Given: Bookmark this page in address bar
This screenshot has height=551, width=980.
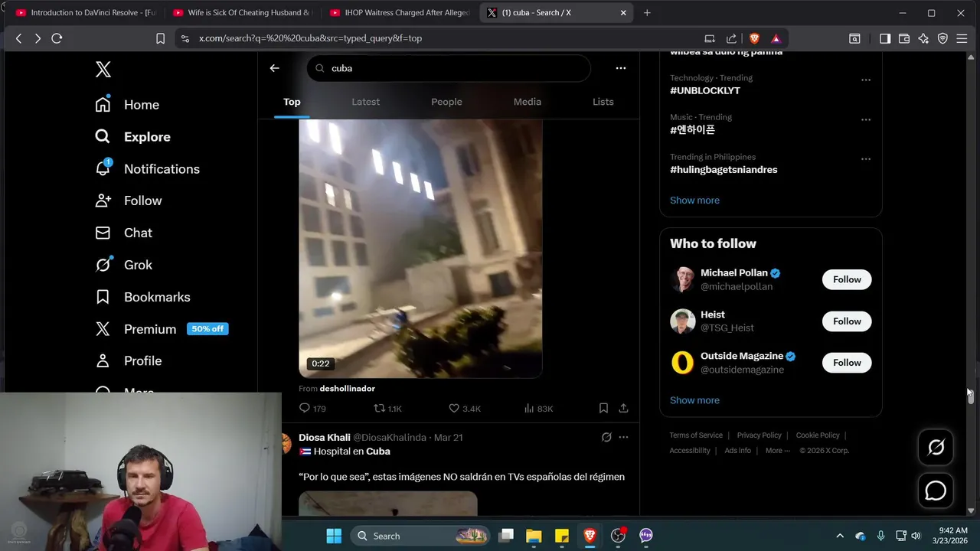Looking at the screenshot, I should (160, 38).
